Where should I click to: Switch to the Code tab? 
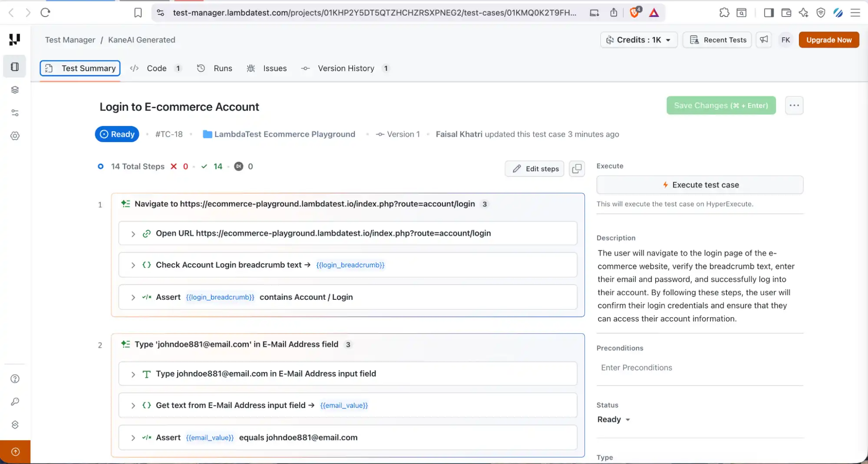click(x=155, y=68)
